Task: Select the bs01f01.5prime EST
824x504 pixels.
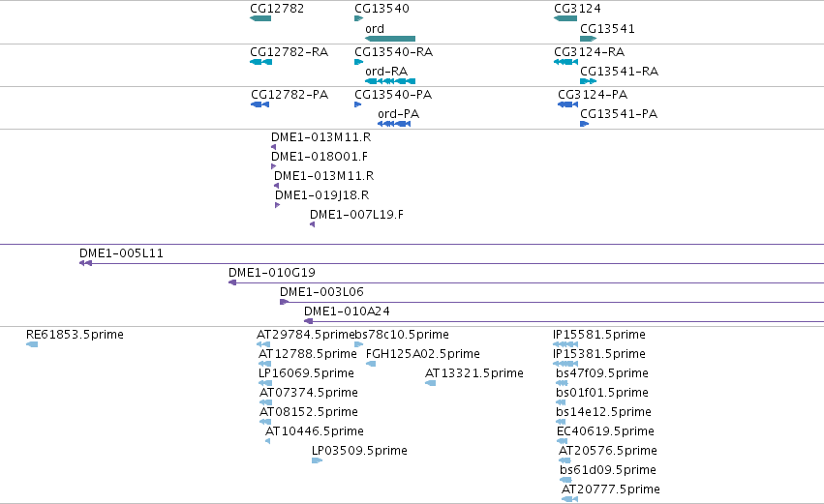Action: click(x=561, y=402)
